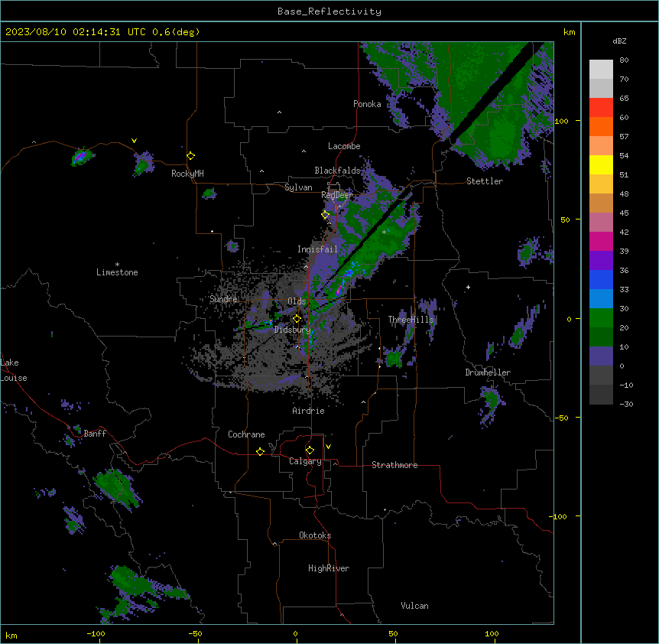
Task: Click the Olds town label
Action: (x=297, y=301)
